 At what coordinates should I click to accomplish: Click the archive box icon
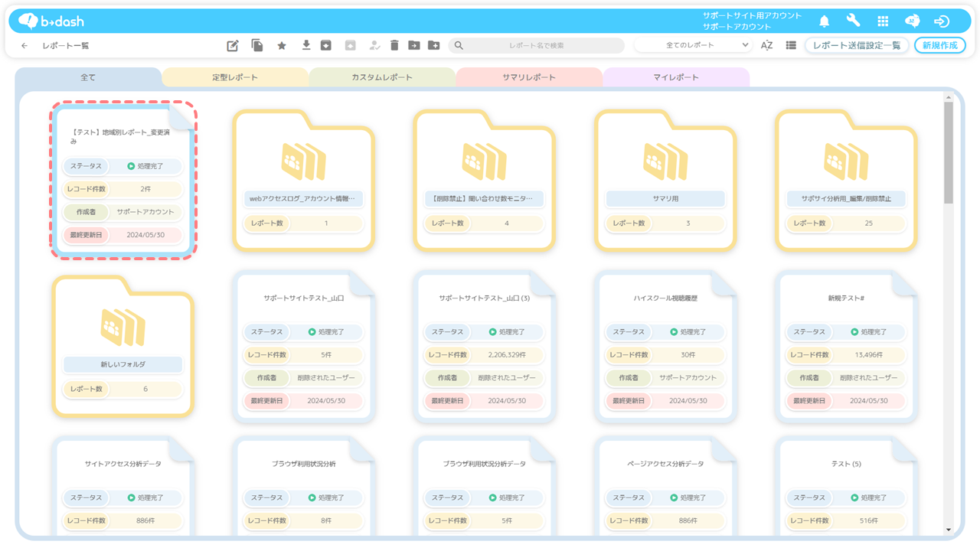(325, 46)
